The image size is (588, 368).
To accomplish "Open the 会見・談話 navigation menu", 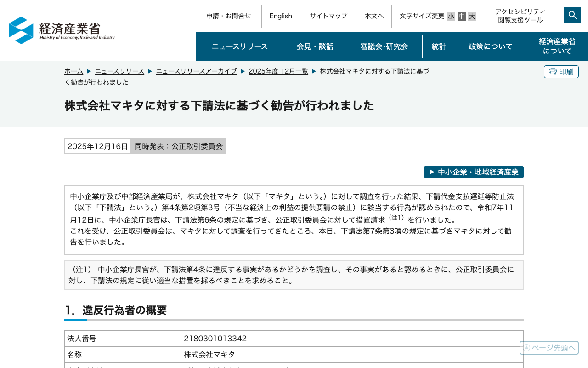I will pos(315,46).
